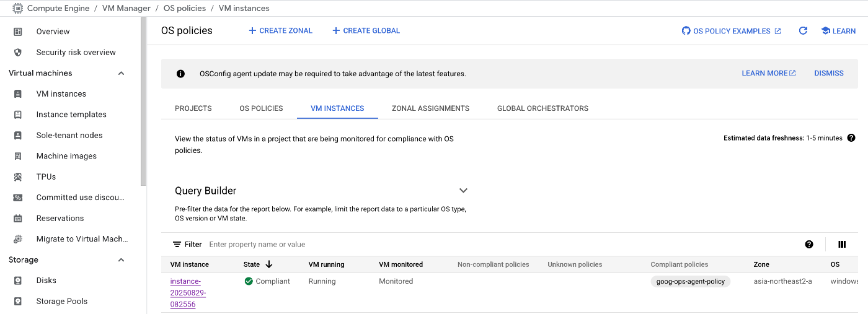Click the Reservations calendar icon
Viewport: 868px width, 314px height.
point(18,219)
